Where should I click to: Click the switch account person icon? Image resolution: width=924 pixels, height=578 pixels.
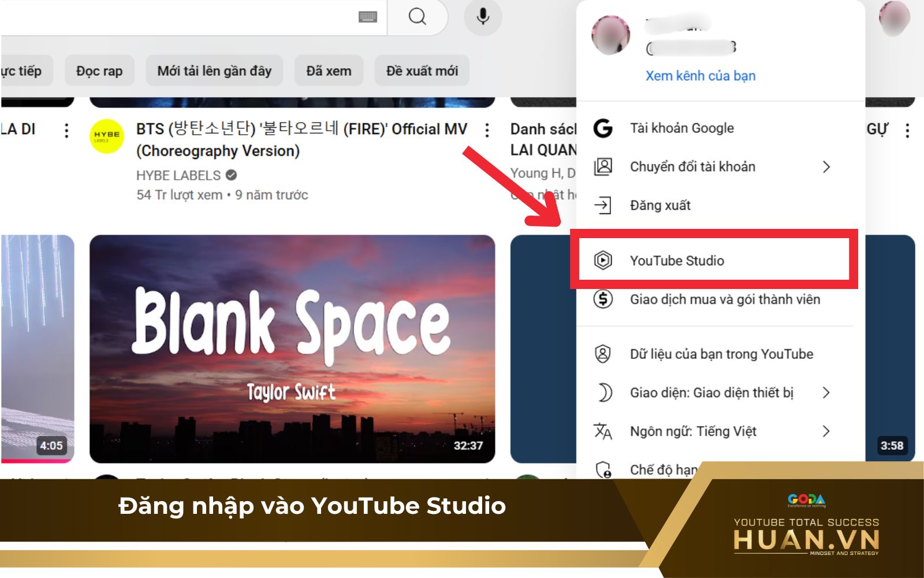point(603,166)
